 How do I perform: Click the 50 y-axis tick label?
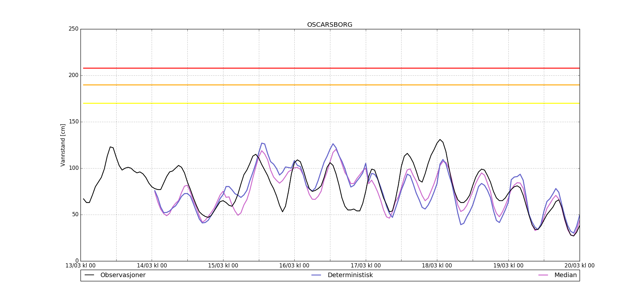coord(75,215)
